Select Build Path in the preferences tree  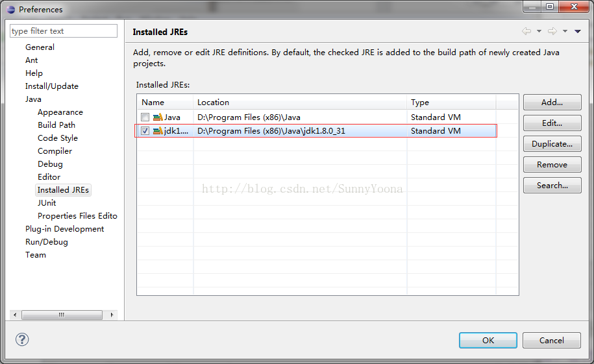pyautogui.click(x=56, y=125)
